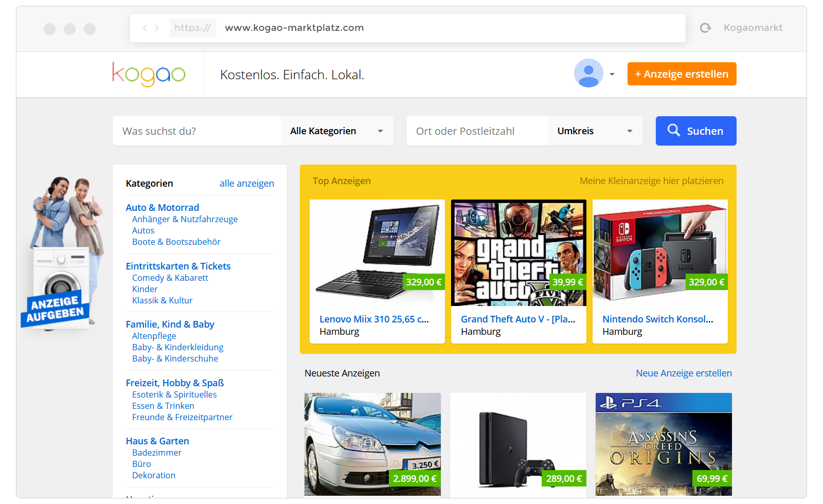Select the Kinder subcategory

[x=145, y=289]
